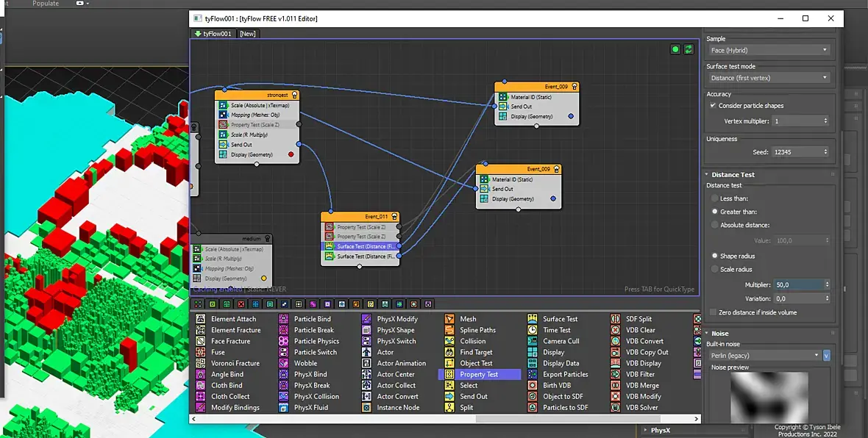Viewport: 868px width, 438px height.
Task: Select the Greater than distance test
Action: coord(715,212)
